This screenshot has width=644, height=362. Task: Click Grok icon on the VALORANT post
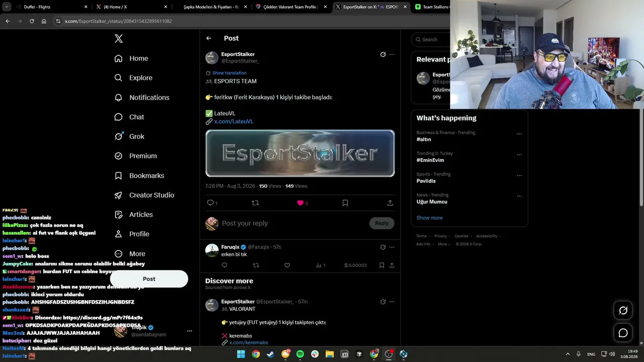(x=383, y=302)
